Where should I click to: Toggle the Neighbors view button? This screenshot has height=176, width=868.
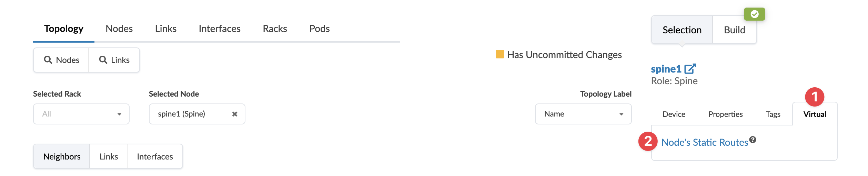tap(62, 157)
